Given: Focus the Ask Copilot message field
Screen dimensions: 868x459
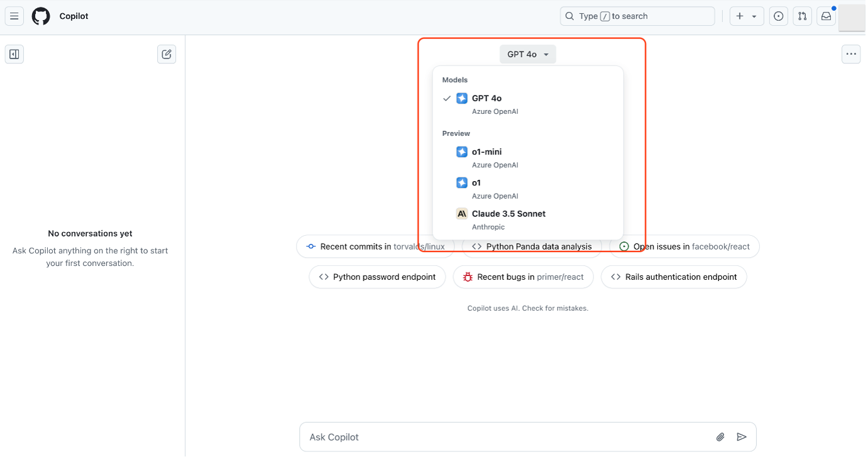Looking at the screenshot, I should coord(509,437).
